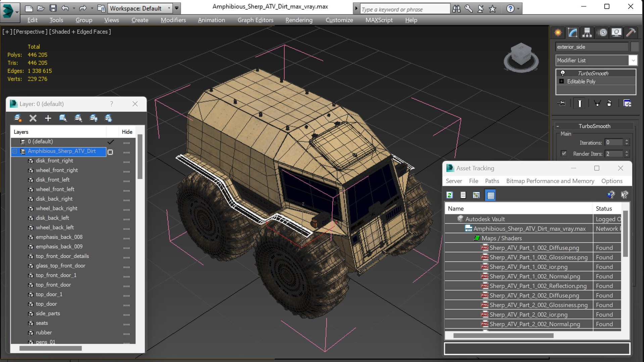644x362 pixels.
Task: Click help question mark in Layer dialog
Action: 111,104
